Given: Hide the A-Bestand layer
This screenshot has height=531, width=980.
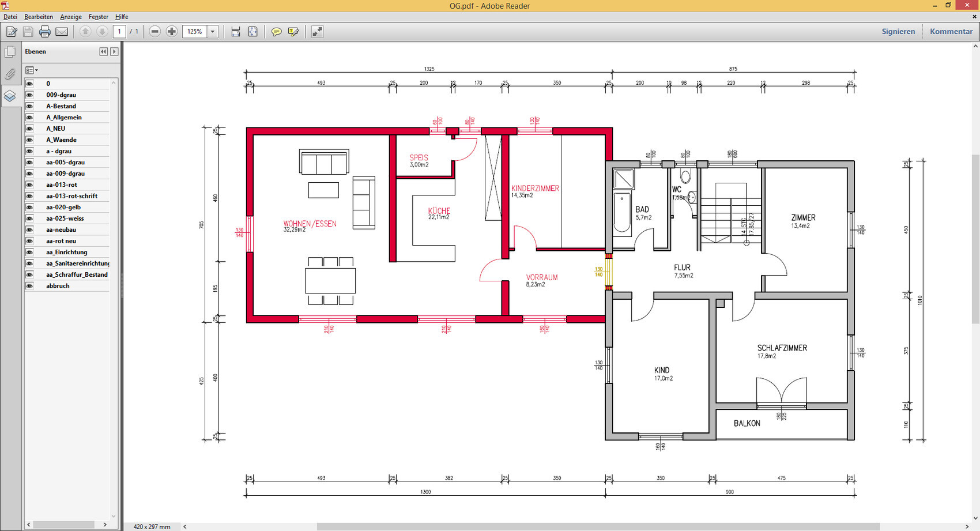Looking at the screenshot, I should click(29, 106).
